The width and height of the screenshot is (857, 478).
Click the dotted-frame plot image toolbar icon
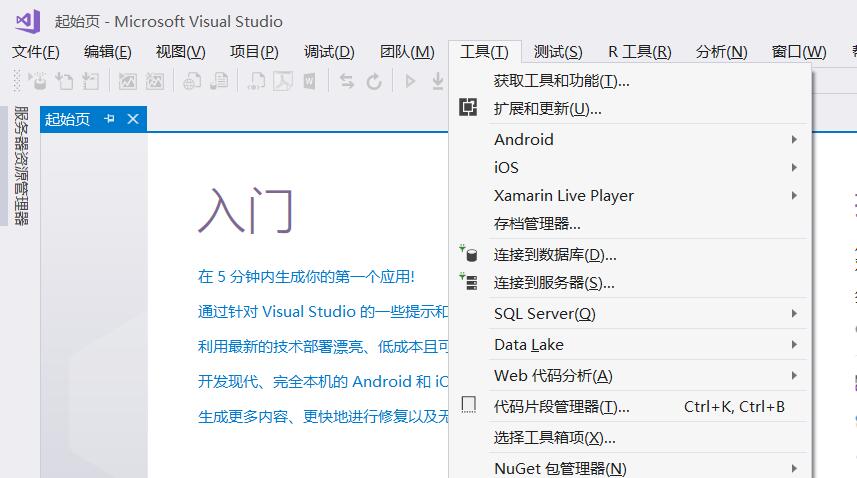[x=155, y=81]
